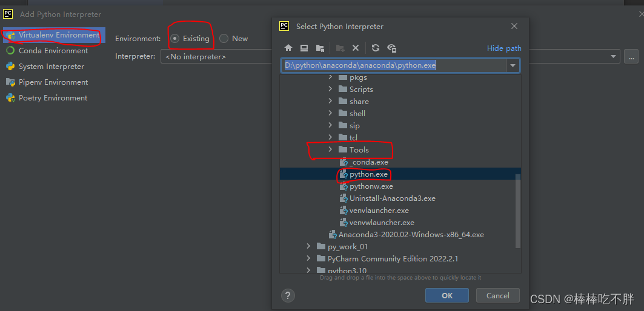Click the browse ellipsis button beside Interpreter
The width and height of the screenshot is (644, 311).
[631, 57]
